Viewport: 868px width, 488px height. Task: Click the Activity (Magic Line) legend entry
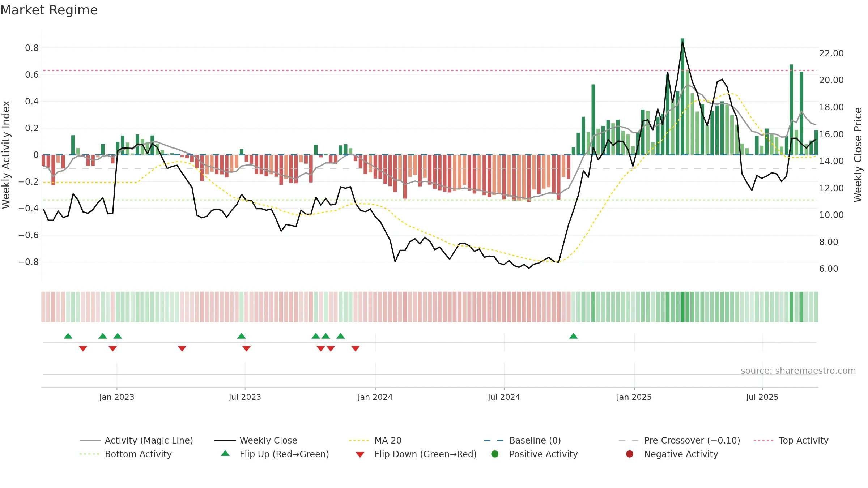click(136, 440)
